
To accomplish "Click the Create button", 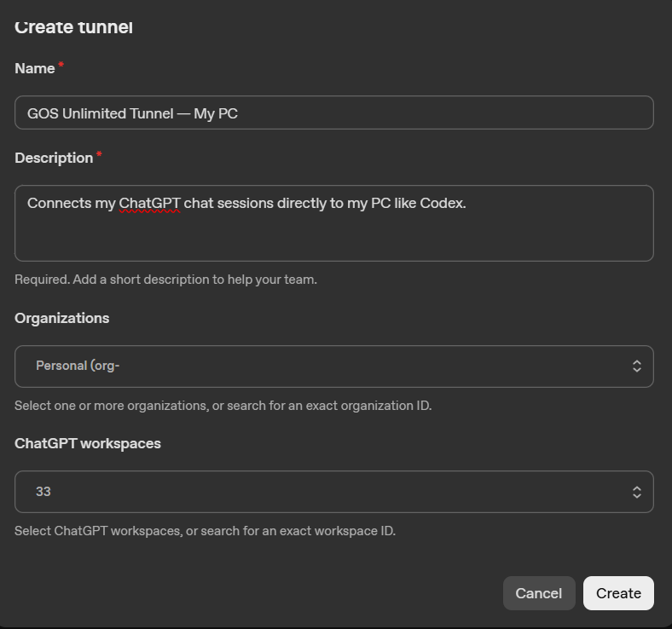I will coord(618,593).
